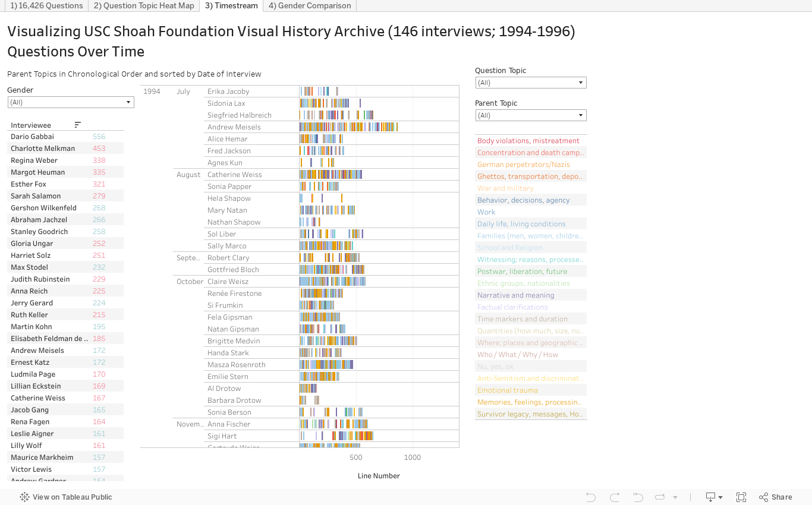Highlight Survivor legacy, messages legend entry
812x505 pixels.
(531, 414)
